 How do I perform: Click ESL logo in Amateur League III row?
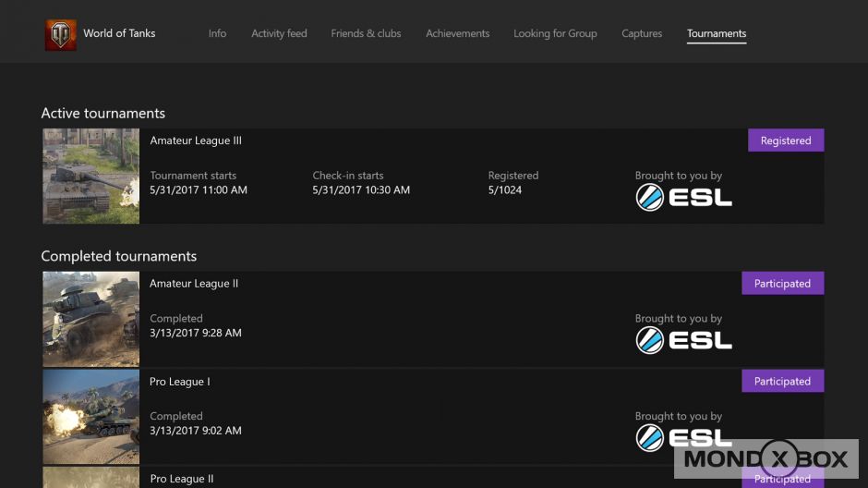tap(683, 197)
